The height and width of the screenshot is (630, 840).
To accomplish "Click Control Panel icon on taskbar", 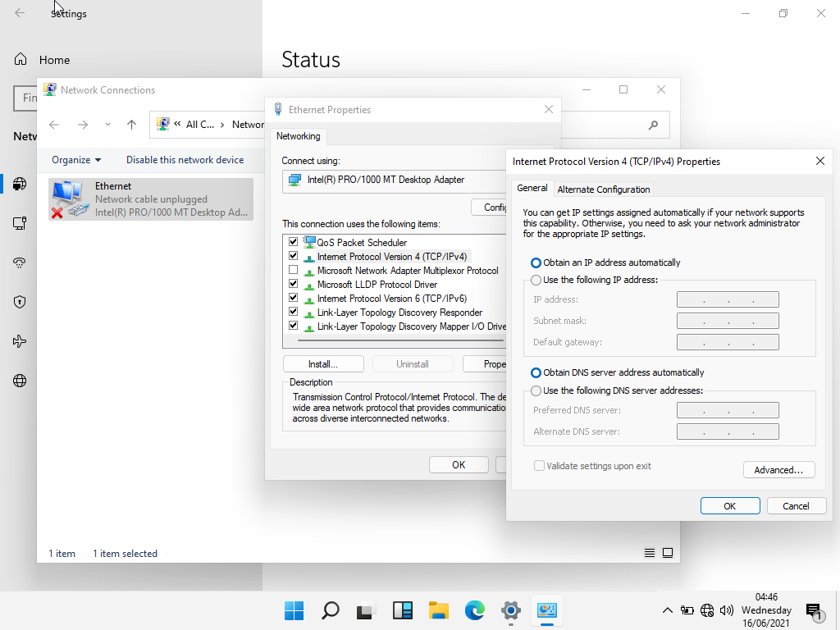I will [547, 610].
